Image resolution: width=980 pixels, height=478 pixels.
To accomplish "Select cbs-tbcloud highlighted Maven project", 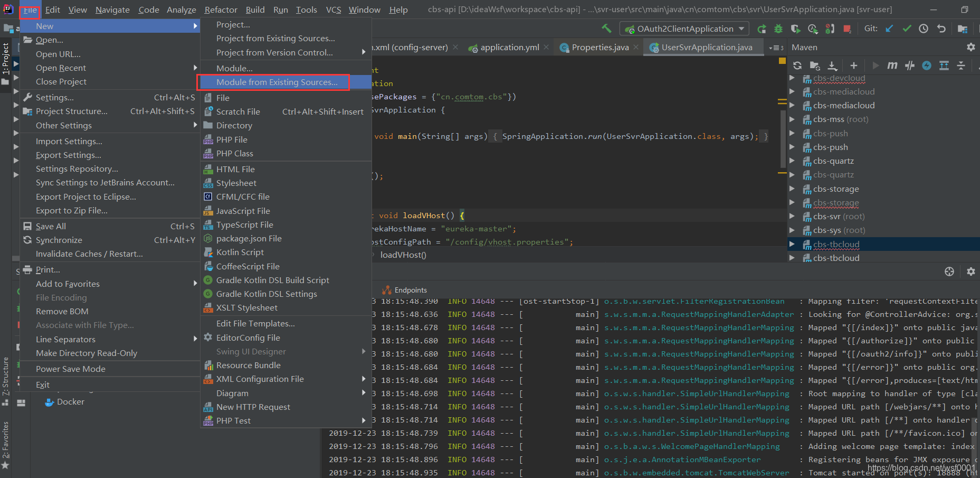I will click(883, 244).
